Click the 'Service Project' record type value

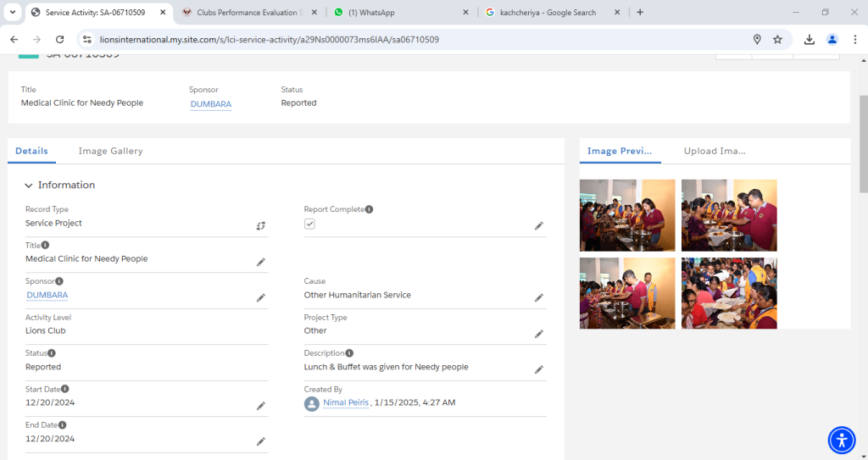pos(53,223)
